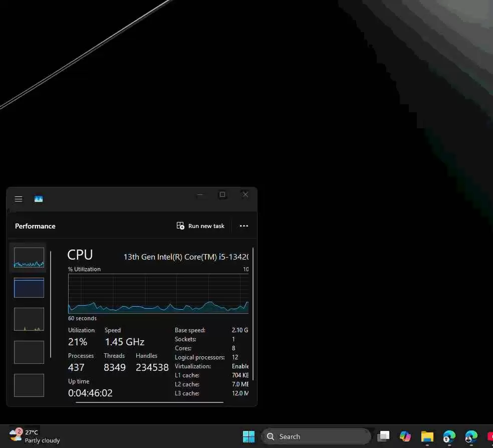Click the 13th Gen Intel Core processor name

186,257
